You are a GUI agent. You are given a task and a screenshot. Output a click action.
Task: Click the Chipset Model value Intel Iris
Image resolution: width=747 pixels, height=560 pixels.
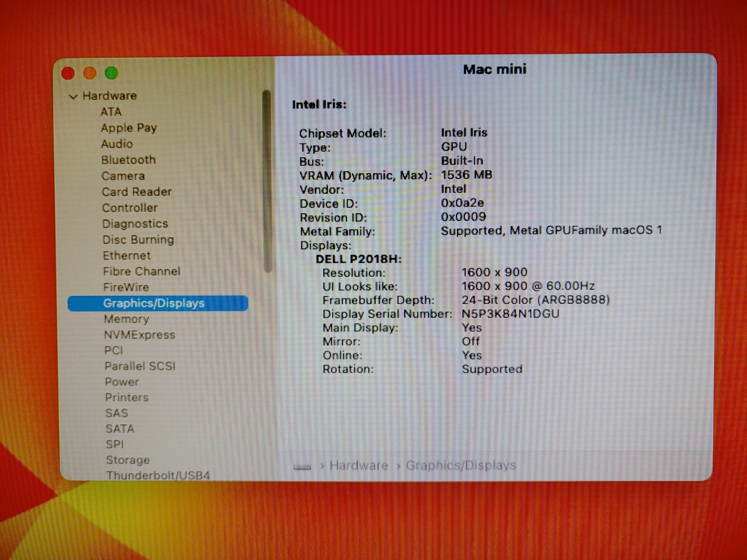[x=464, y=133]
